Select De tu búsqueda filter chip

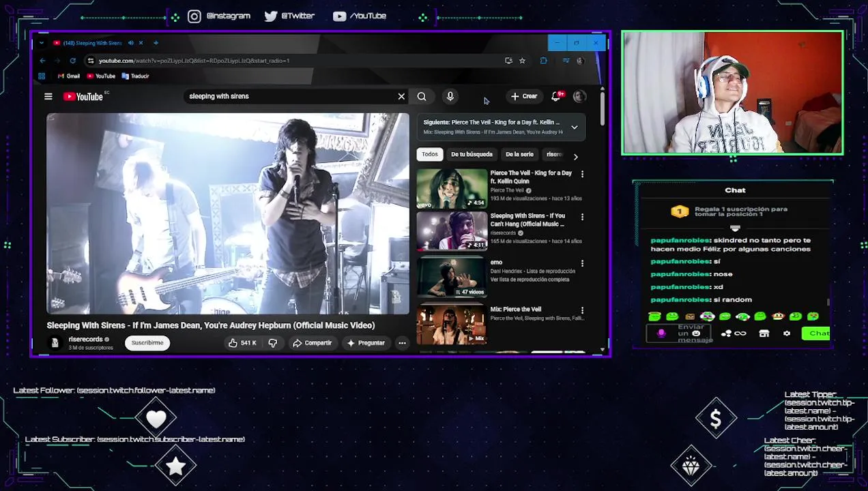(472, 154)
